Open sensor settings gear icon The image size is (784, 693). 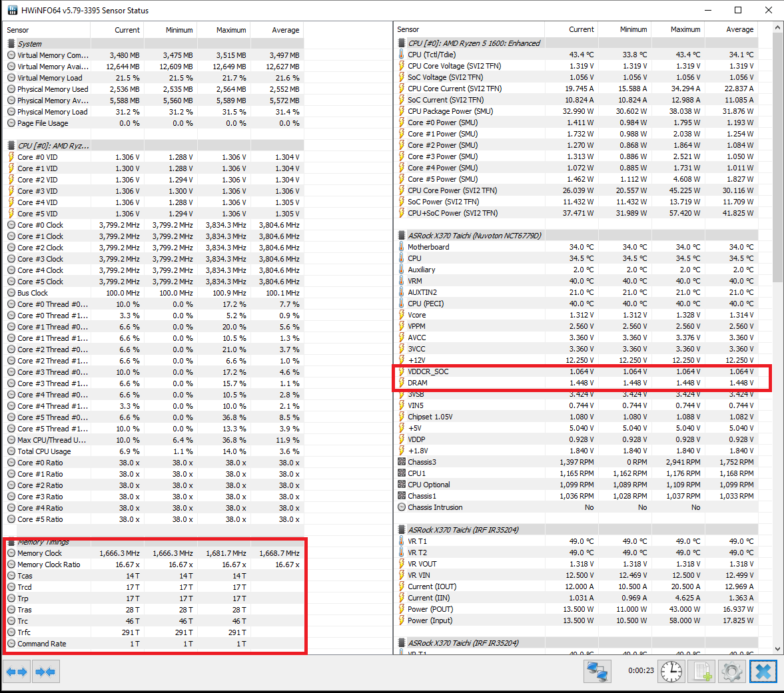(x=732, y=671)
